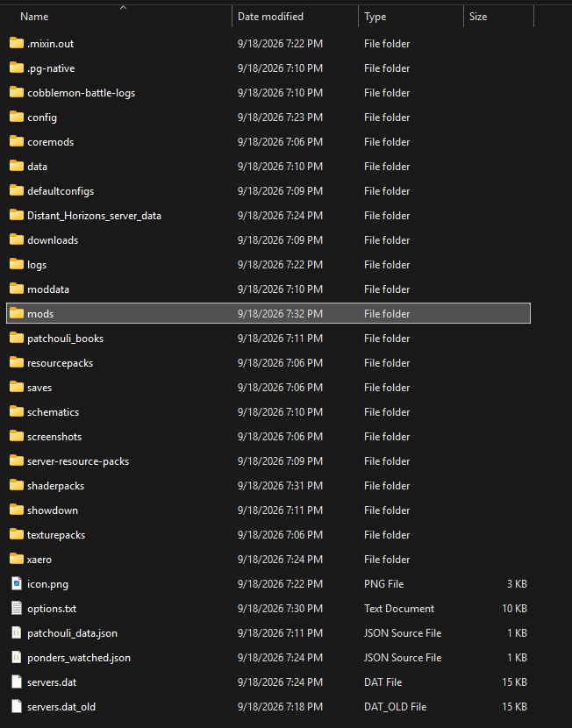Click the mods folder icon

[x=17, y=313]
